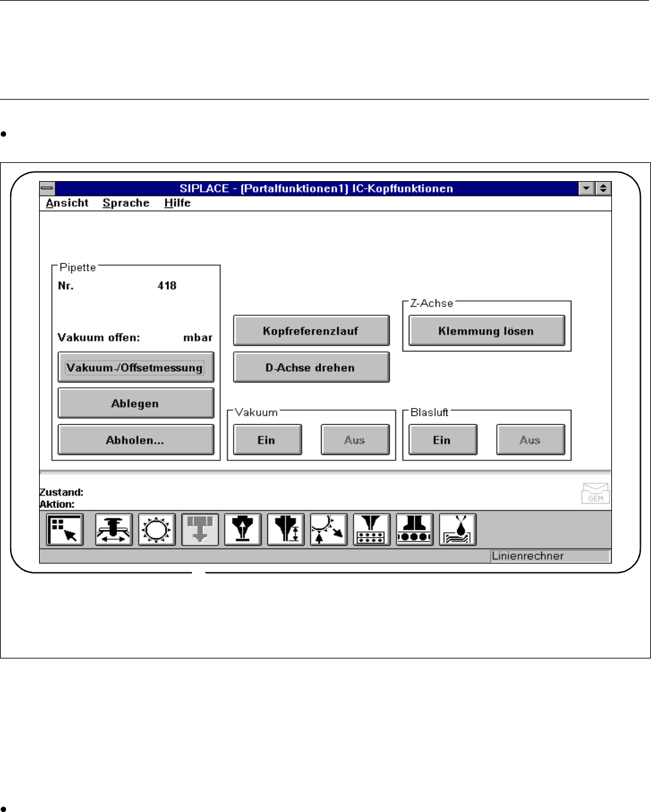Click the 'Nr.' label in Pipette group

click(x=65, y=285)
